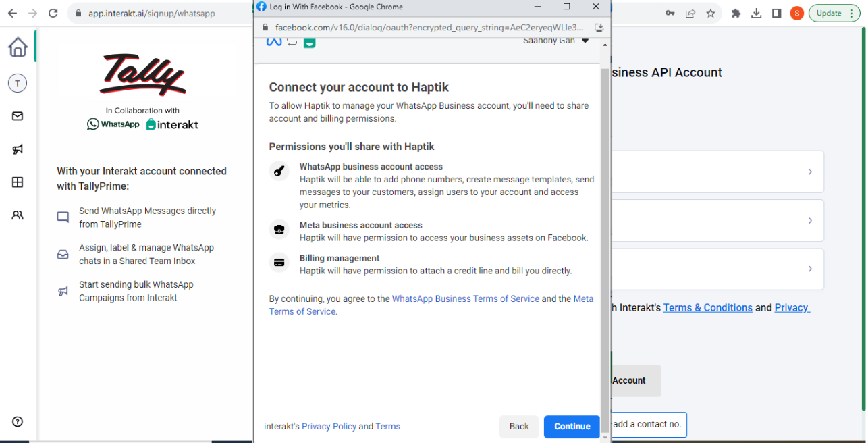Click lock icon in popup address bar
This screenshot has width=868, height=443.
264,28
